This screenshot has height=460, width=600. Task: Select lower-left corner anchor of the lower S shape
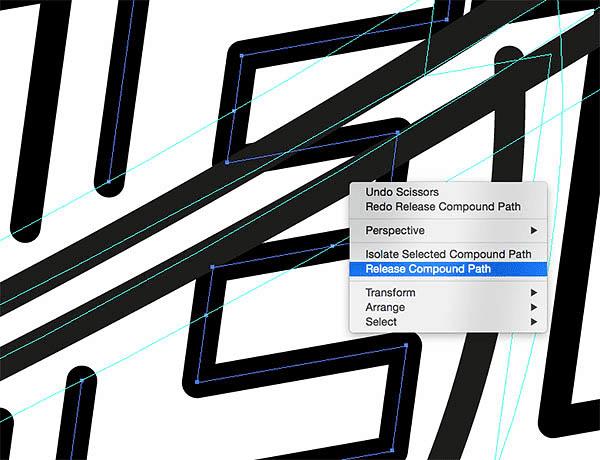pos(197,382)
